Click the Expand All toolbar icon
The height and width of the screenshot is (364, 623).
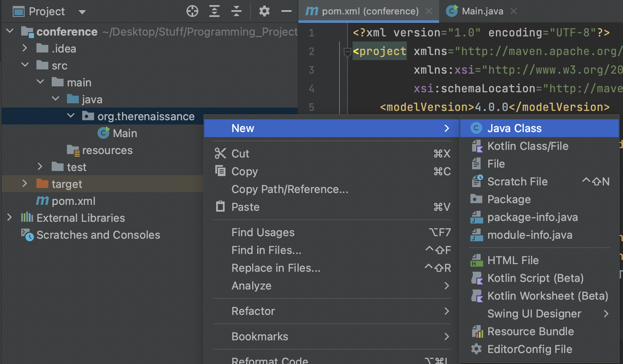point(214,11)
